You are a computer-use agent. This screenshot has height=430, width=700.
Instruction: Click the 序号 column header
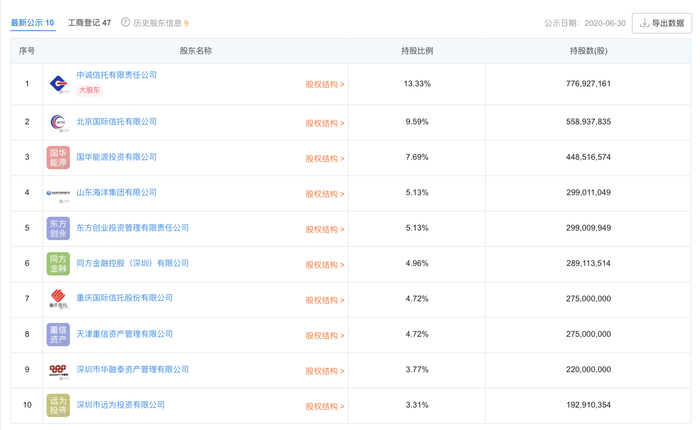point(27,51)
